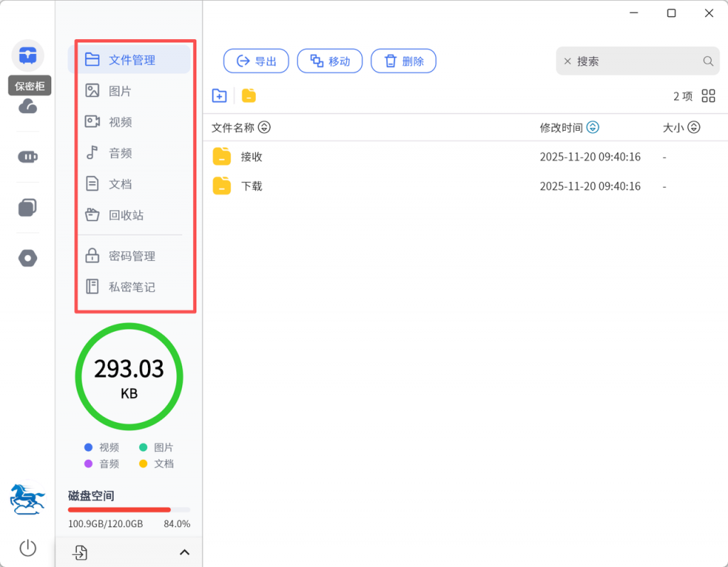Click the 导出 button
This screenshot has width=728, height=567.
coord(256,61)
